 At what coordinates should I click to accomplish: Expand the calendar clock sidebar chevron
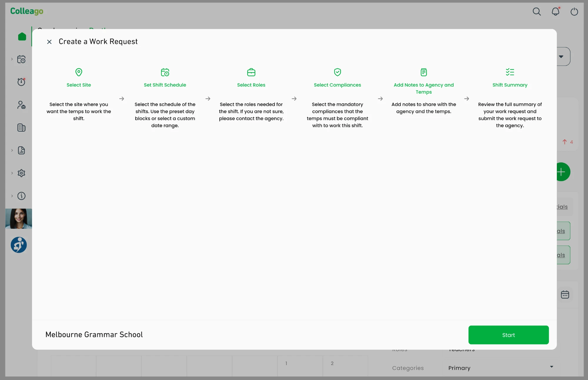(x=12, y=59)
